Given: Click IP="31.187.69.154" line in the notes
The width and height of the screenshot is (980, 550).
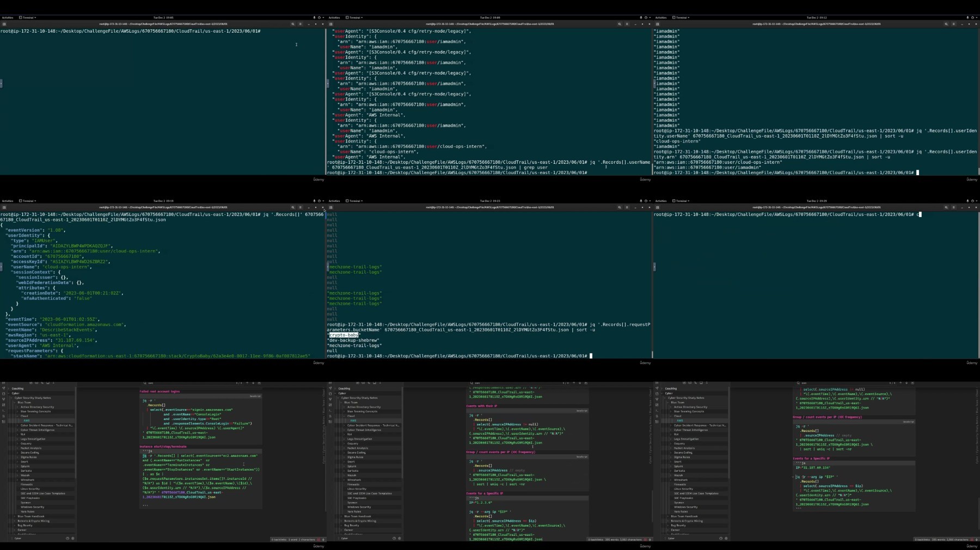Looking at the screenshot, I should 813,468.
